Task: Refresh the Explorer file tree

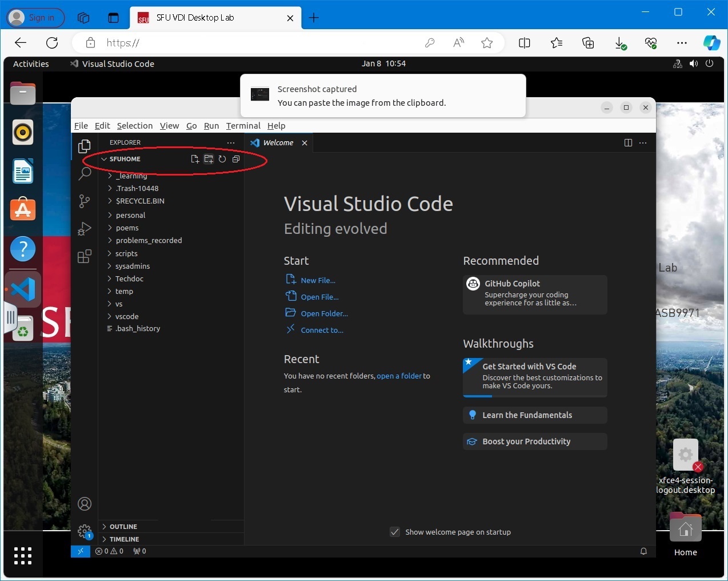Action: click(222, 159)
